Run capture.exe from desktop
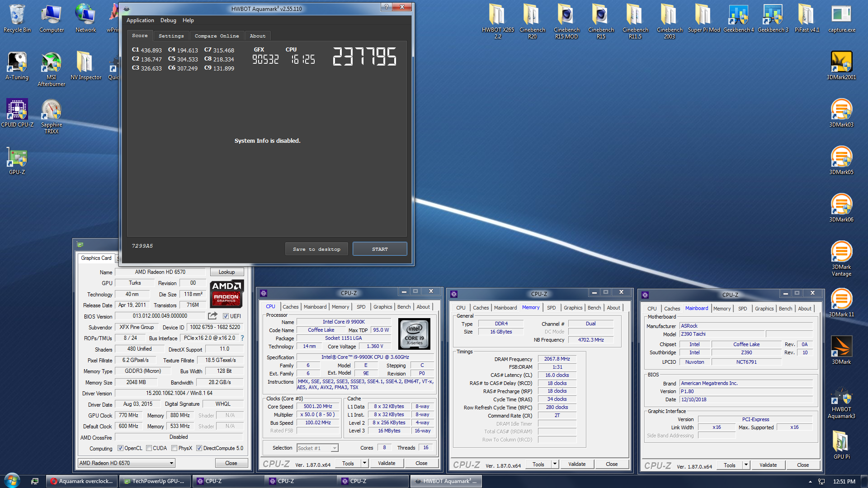The width and height of the screenshot is (868, 488). pyautogui.click(x=841, y=18)
